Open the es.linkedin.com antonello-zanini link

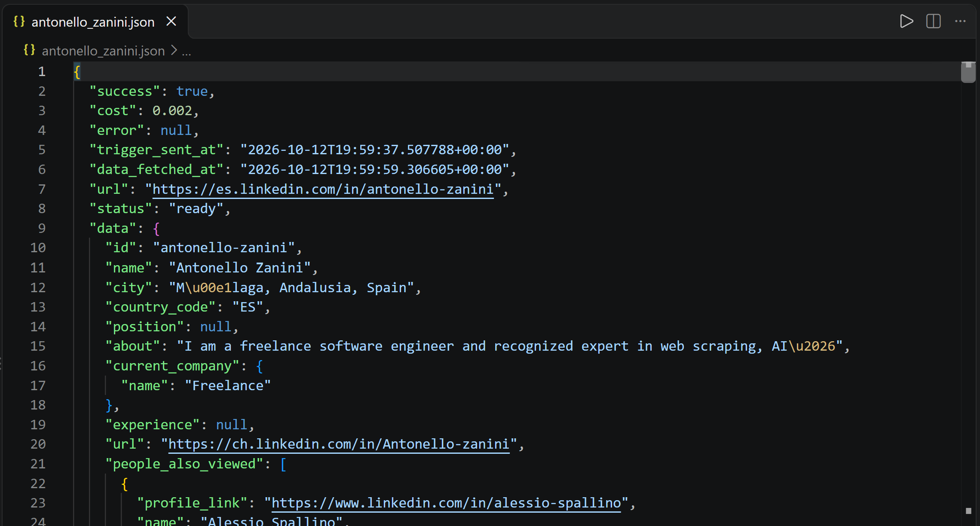pyautogui.click(x=323, y=189)
